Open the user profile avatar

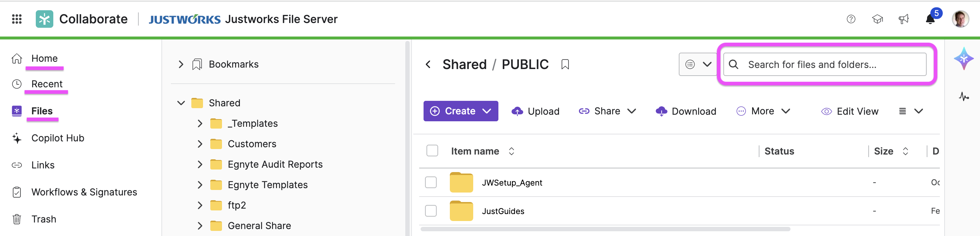click(960, 19)
